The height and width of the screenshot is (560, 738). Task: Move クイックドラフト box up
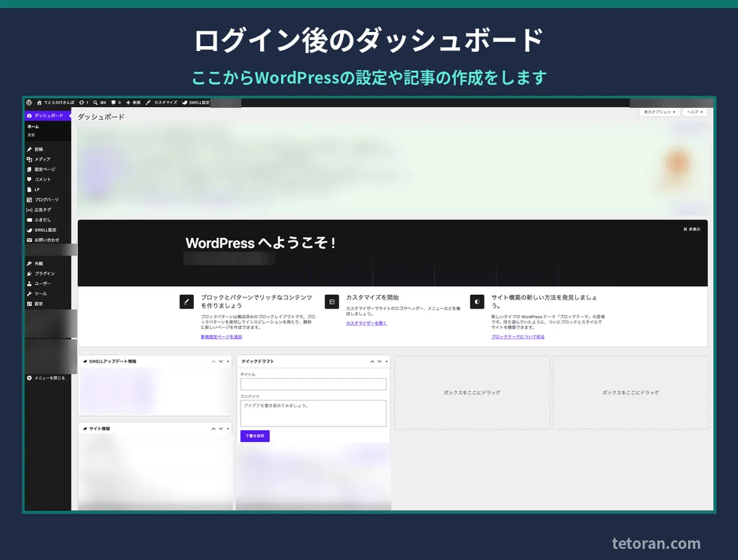tap(372, 361)
